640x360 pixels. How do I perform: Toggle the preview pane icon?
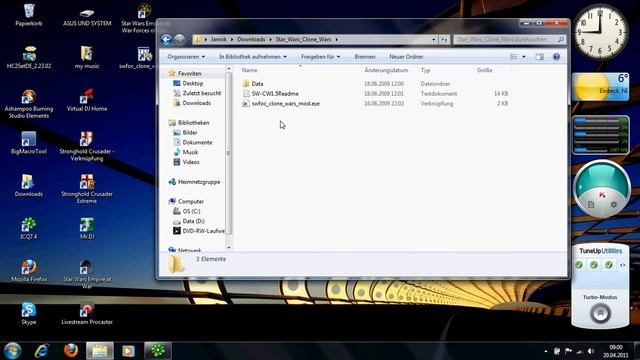click(540, 57)
